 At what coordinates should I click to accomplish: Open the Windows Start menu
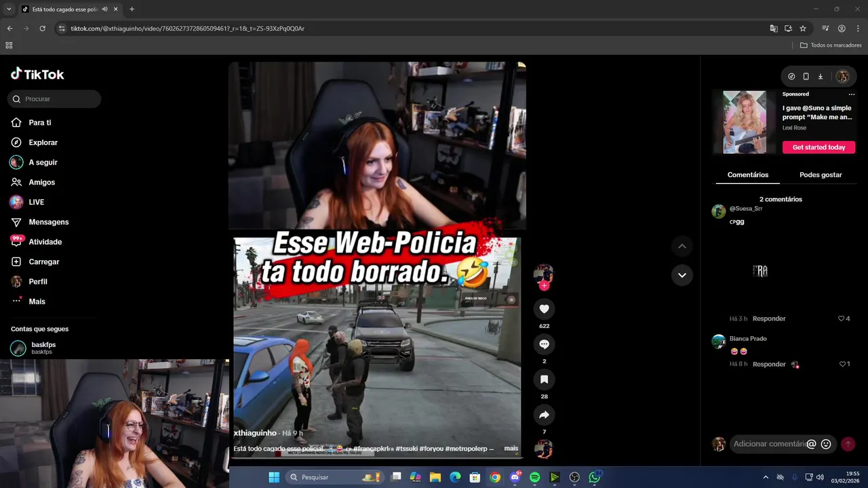point(274,477)
